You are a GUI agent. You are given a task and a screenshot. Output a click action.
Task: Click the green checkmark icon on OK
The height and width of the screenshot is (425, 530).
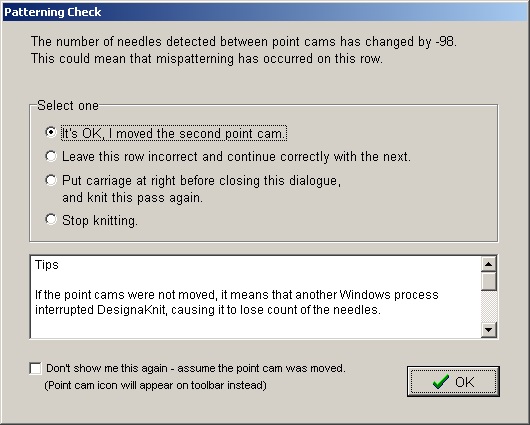coord(441,382)
